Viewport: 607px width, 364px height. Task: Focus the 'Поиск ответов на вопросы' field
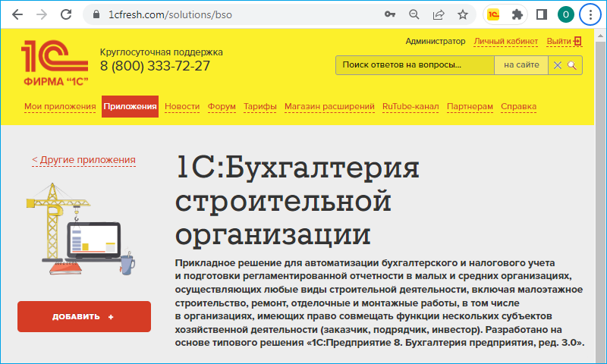point(415,65)
